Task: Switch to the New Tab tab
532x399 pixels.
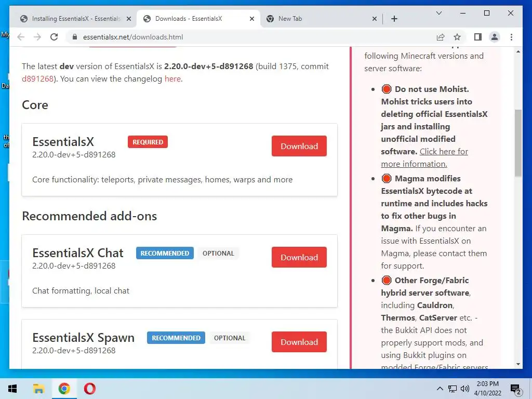Action: (x=321, y=19)
